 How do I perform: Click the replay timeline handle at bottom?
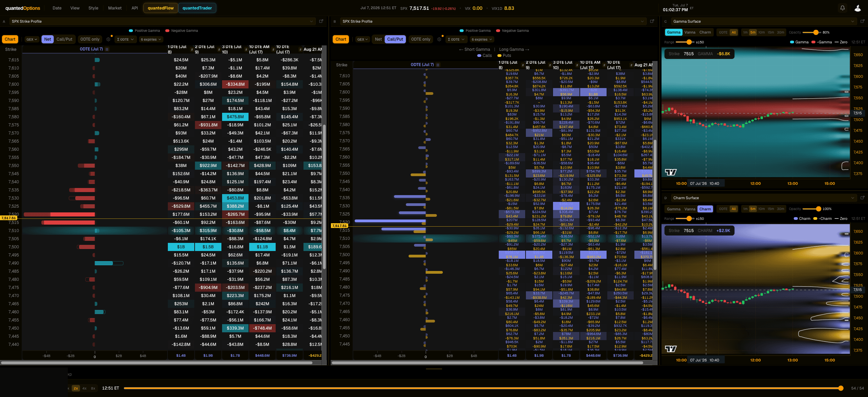point(841,388)
